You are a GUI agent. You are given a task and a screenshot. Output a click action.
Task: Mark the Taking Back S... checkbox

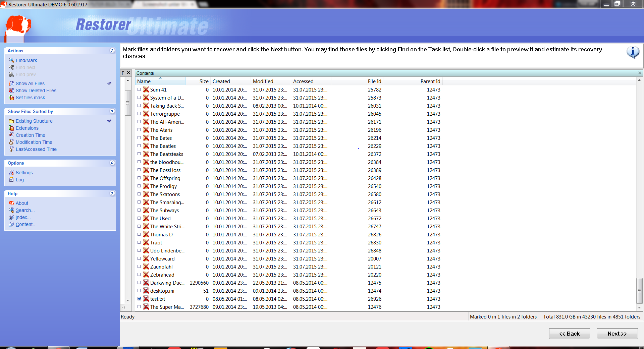click(x=139, y=106)
